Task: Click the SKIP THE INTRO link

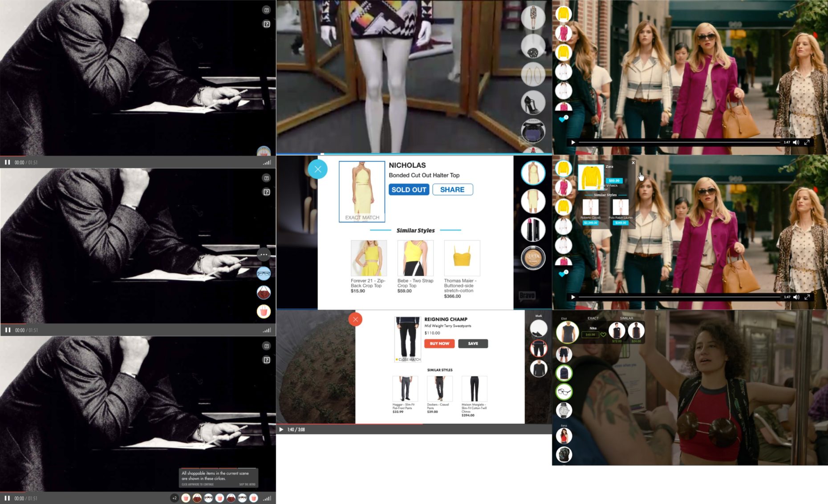Action: coord(247,484)
